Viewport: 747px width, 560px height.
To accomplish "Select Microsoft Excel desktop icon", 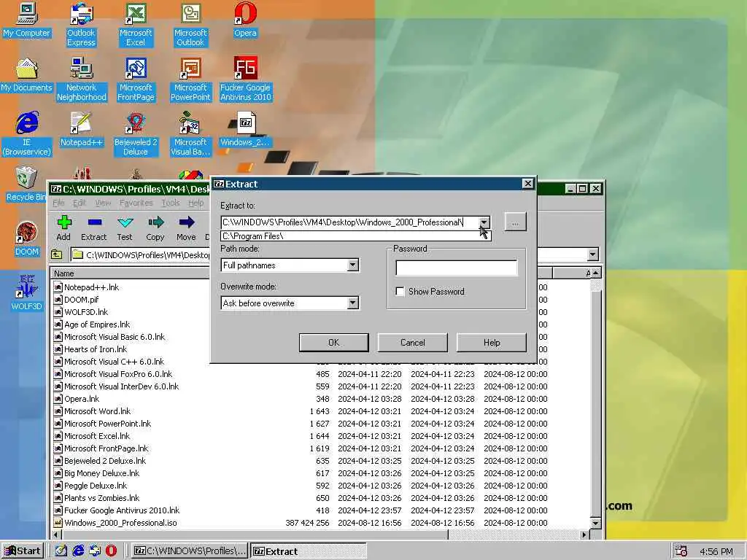I will [136, 25].
